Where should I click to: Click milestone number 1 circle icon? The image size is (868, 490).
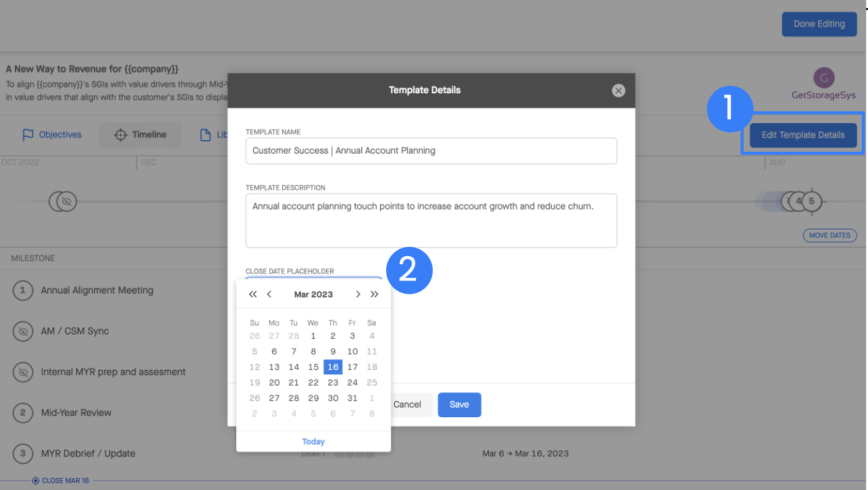23,290
